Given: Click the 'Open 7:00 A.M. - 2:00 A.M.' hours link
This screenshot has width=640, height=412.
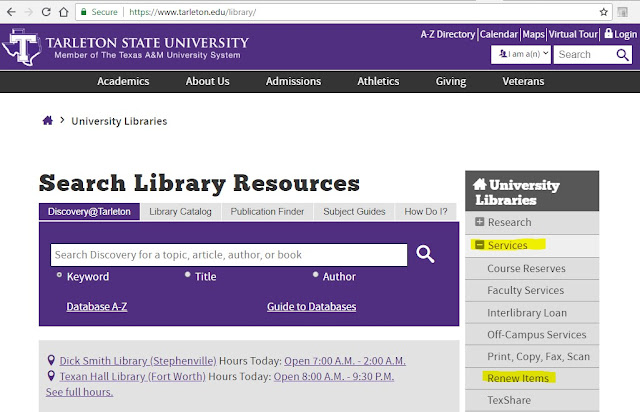Looking at the screenshot, I should pos(345,361).
